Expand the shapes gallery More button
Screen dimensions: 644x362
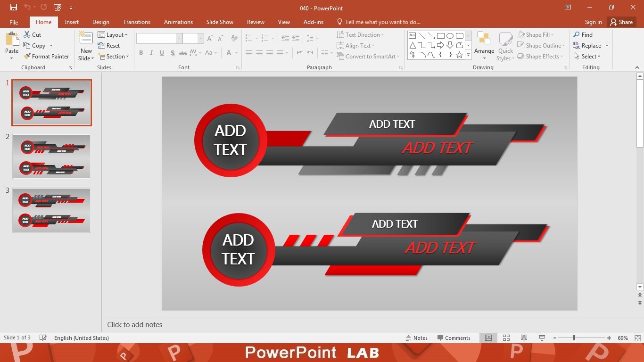pos(468,55)
